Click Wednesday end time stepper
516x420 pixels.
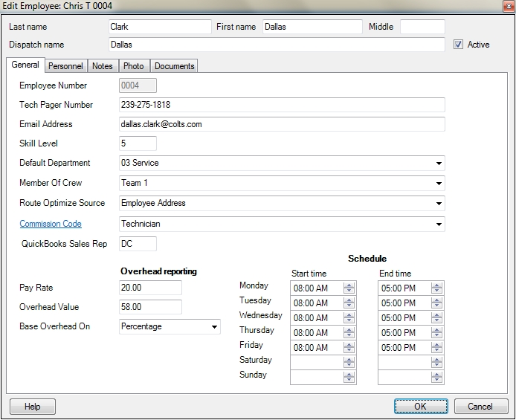click(436, 317)
